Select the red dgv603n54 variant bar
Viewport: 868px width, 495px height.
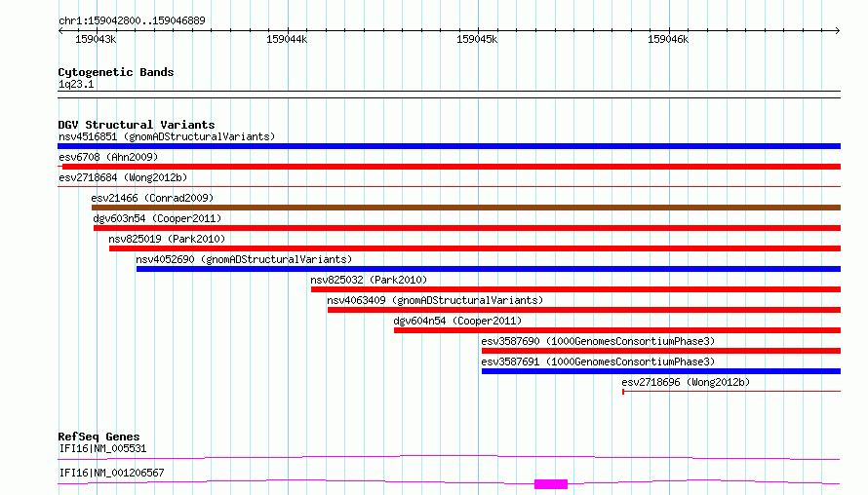[x=467, y=228]
